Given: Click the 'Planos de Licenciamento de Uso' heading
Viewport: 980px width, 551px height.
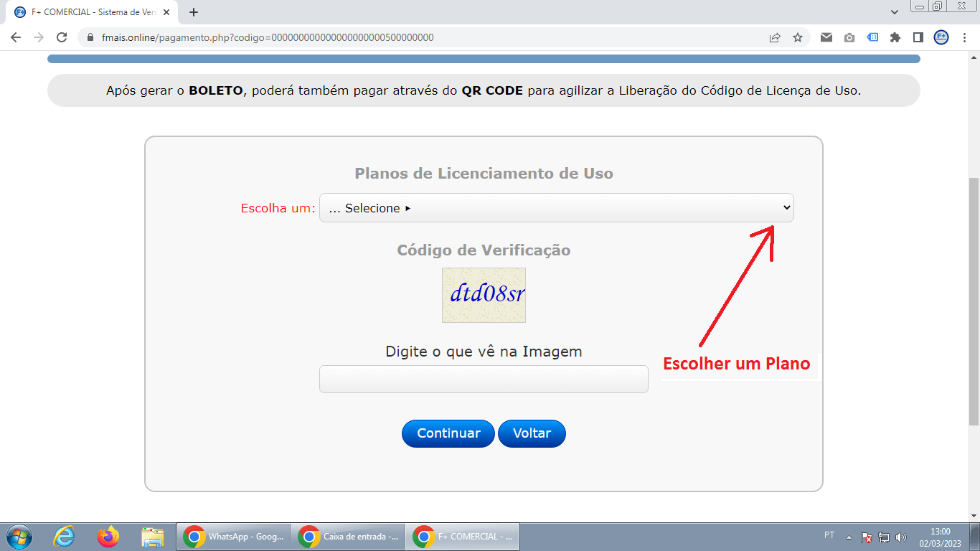Looking at the screenshot, I should coord(484,174).
